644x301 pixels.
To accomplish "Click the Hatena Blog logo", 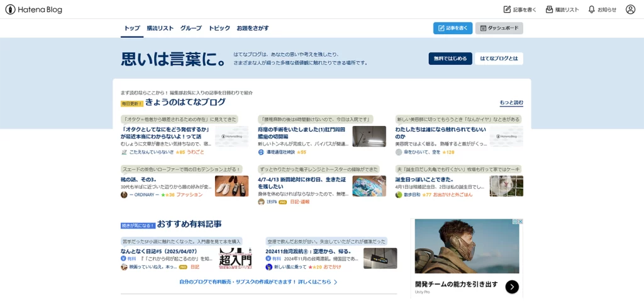I will pos(33,9).
